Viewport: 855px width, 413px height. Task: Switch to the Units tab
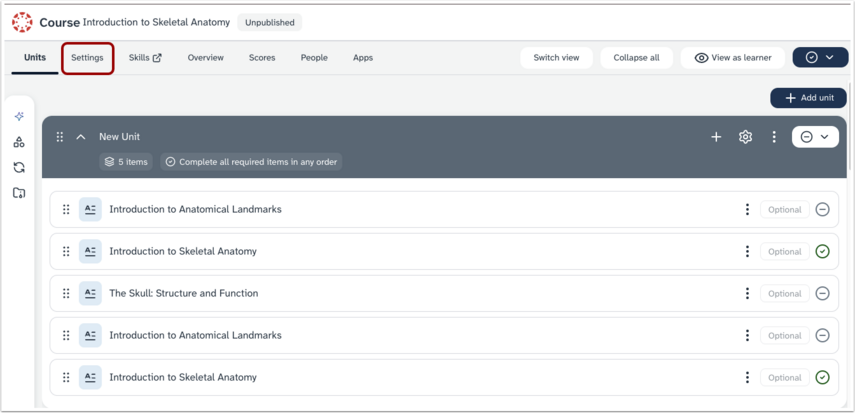[x=35, y=57]
